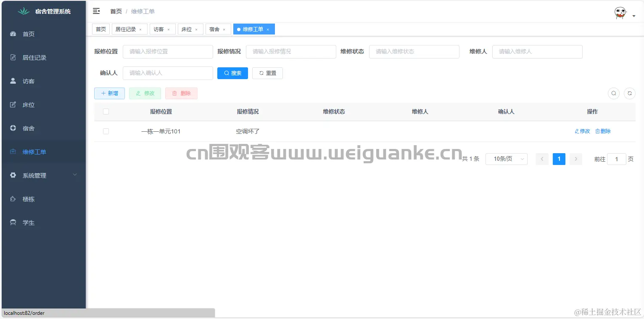The width and height of the screenshot is (644, 319).
Task: Click the 维修工单 sidebar icon
Action: pos(13,152)
